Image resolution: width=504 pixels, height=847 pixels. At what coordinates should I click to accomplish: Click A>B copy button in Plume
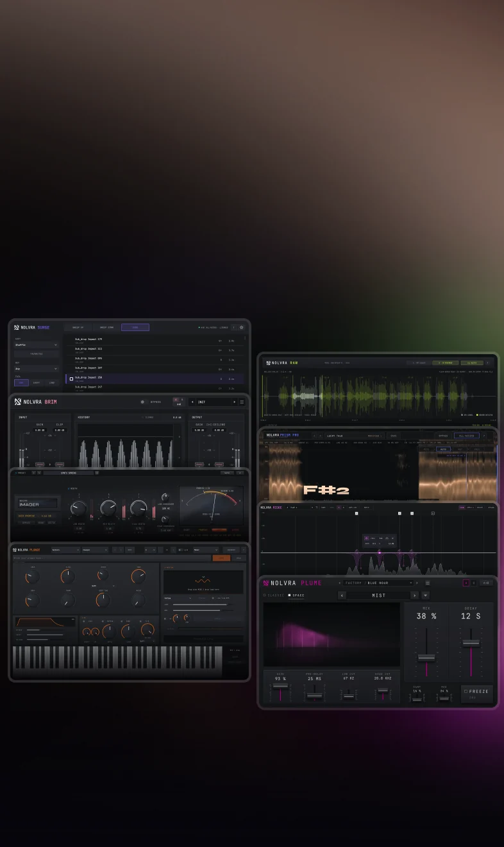coord(486,583)
